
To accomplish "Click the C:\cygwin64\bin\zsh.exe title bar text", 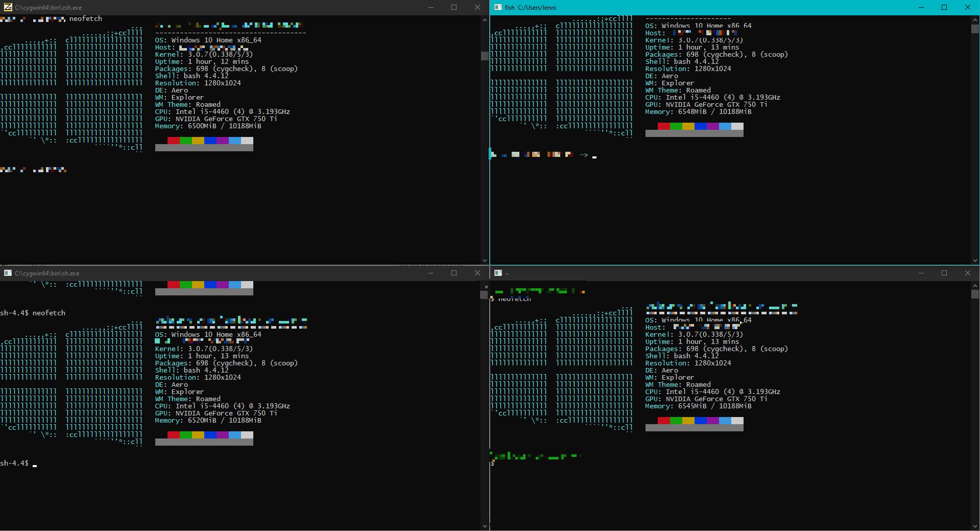I will pyautogui.click(x=49, y=8).
